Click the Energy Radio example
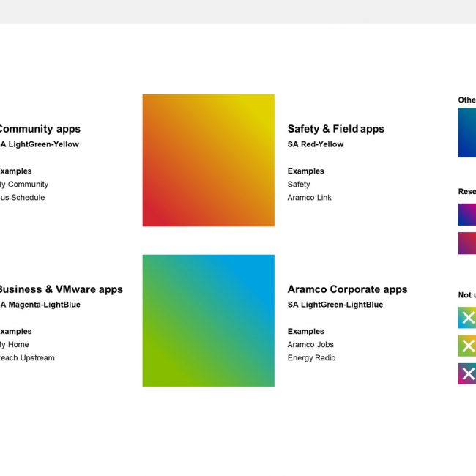The height and width of the screenshot is (476, 476). coord(311,358)
